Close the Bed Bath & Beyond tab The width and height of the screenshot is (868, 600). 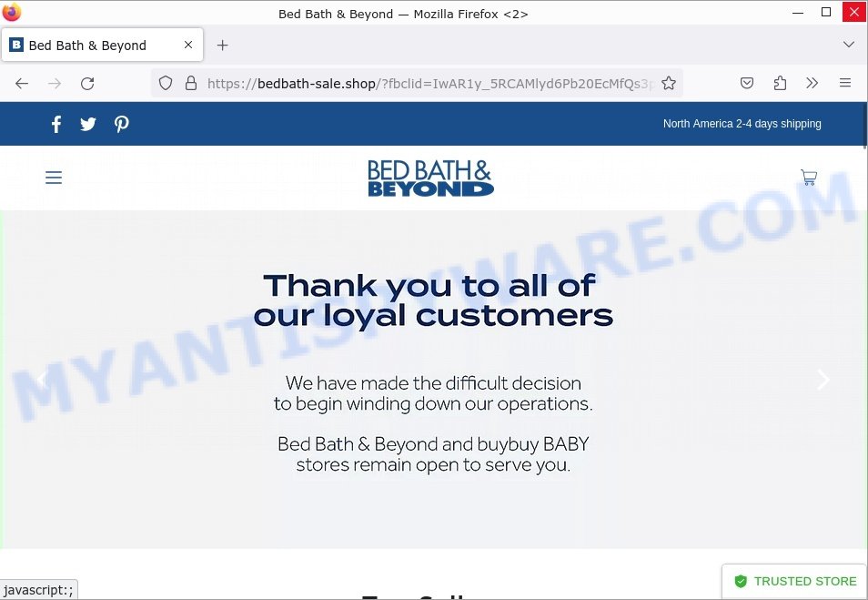point(188,45)
